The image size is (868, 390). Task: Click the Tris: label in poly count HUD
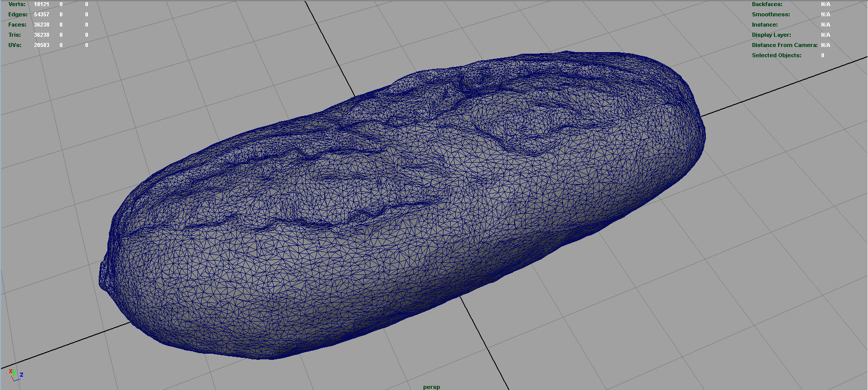15,35
